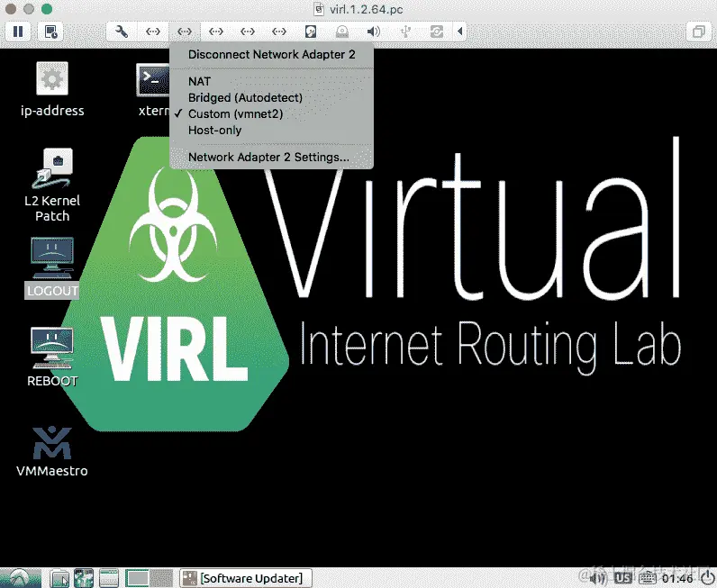Open the USB devices toolbar icon

(x=405, y=32)
